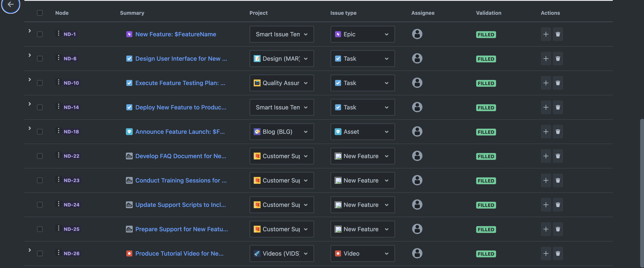Check the ND-1 row checkbox
Viewport: 644px width, 268px height.
(x=40, y=34)
